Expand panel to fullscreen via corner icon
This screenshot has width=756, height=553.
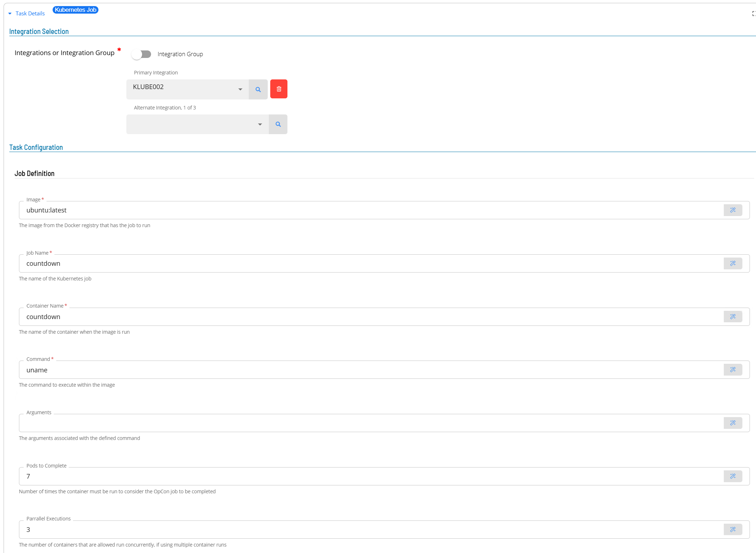[753, 14]
